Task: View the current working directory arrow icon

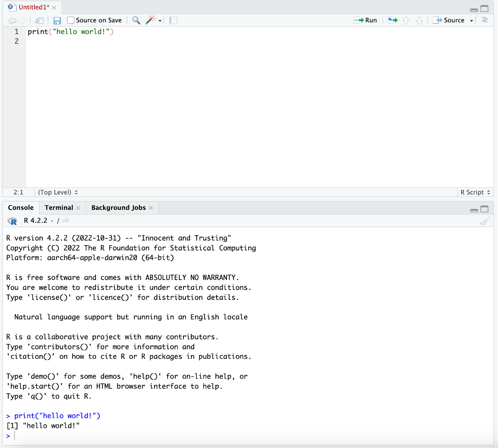Action: [65, 220]
